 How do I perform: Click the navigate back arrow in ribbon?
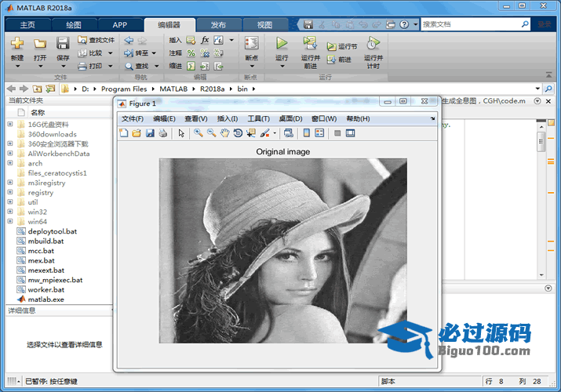pyautogui.click(x=129, y=41)
